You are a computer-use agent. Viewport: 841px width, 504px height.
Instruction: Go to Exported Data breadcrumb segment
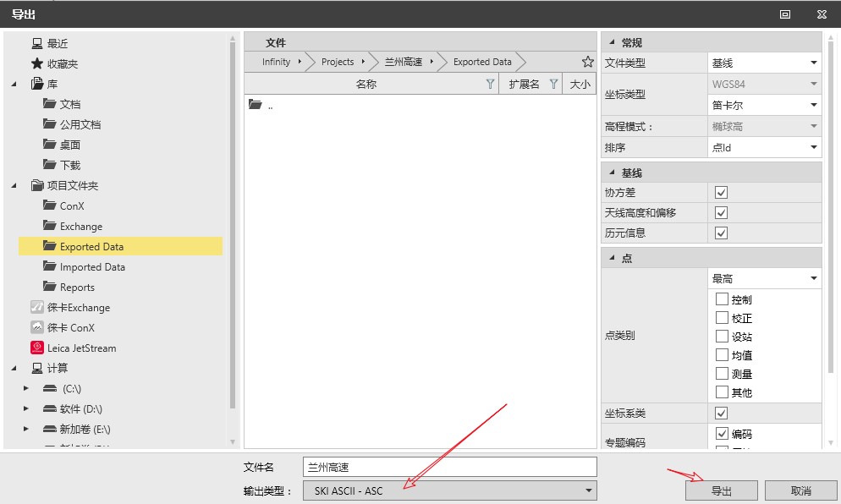[x=482, y=62]
